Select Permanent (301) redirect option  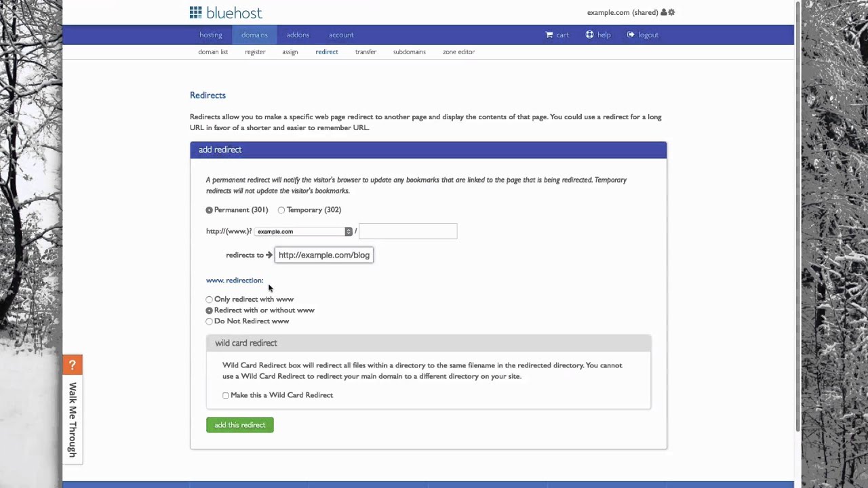pos(210,210)
